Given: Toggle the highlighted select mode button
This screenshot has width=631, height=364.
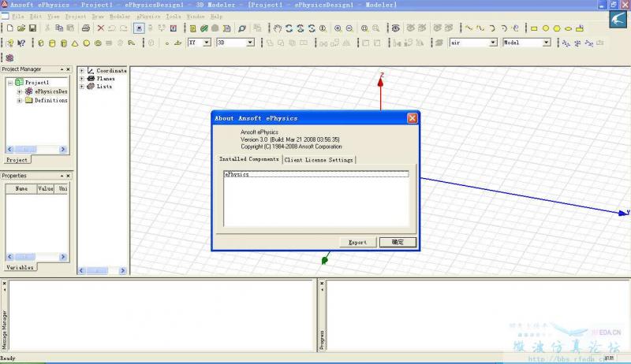Looking at the screenshot, I should click(x=139, y=28).
